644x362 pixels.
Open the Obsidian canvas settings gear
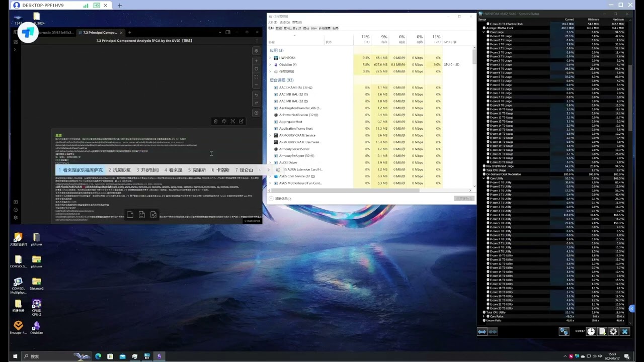pos(257,51)
